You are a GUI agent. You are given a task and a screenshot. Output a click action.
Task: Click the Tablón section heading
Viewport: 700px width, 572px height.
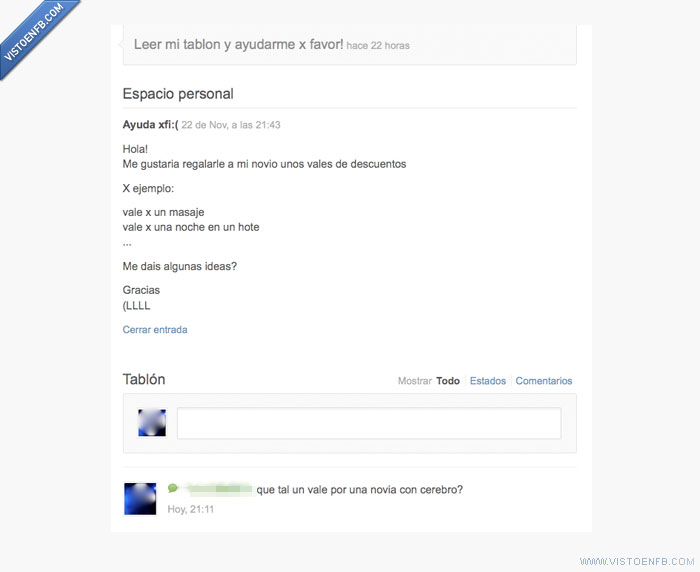[144, 380]
